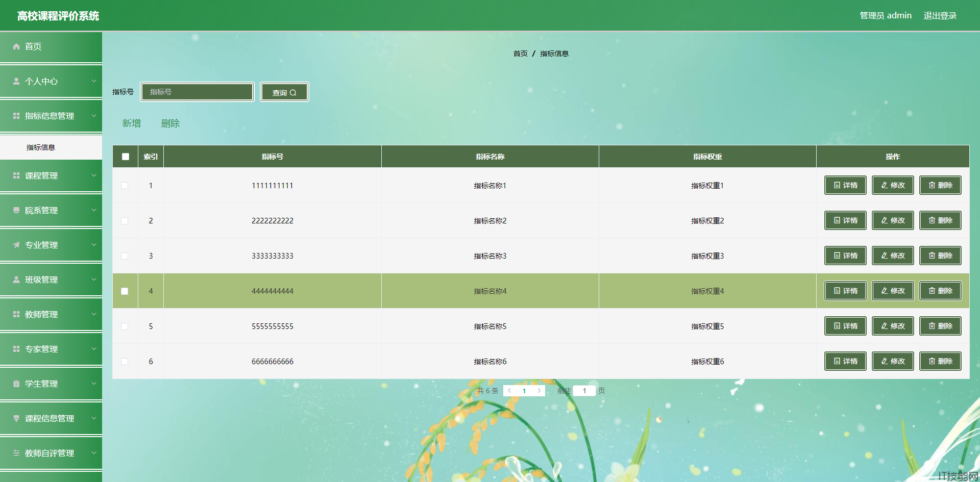Focus the 指标号 search input
980x482 pixels.
198,92
